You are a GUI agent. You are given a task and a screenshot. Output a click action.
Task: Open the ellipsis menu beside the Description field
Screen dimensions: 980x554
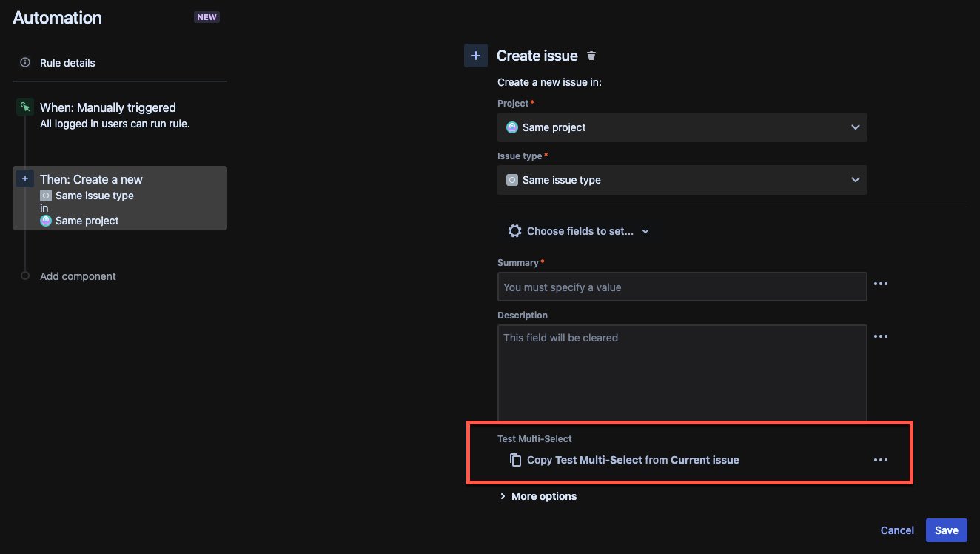pos(880,336)
